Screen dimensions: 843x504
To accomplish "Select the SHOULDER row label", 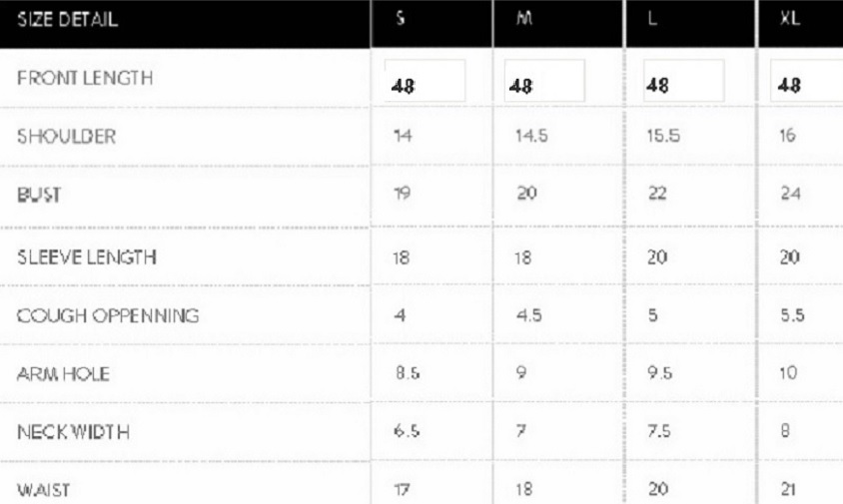I will [66, 137].
